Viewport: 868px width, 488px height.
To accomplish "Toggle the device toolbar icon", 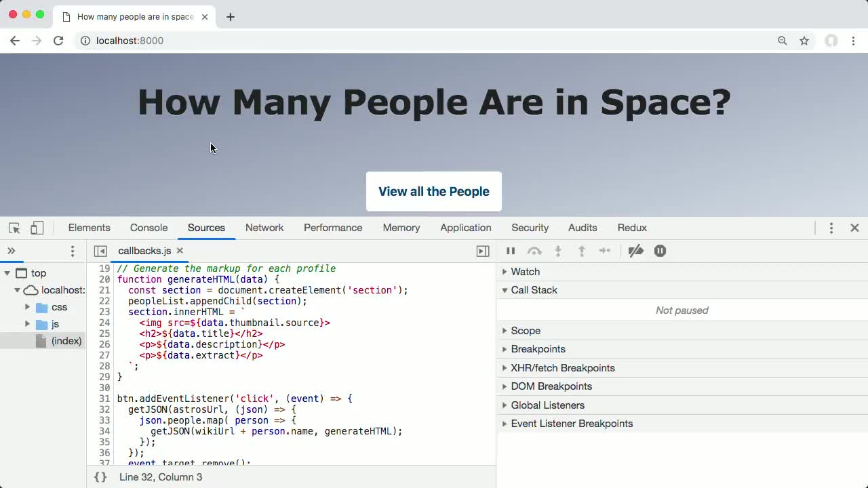I will [x=37, y=228].
